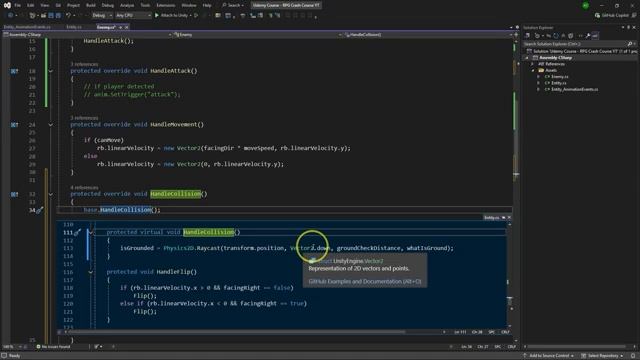Open the Project menu
Image resolution: width=640 pixels, height=360 pixels.
[x=73, y=5]
